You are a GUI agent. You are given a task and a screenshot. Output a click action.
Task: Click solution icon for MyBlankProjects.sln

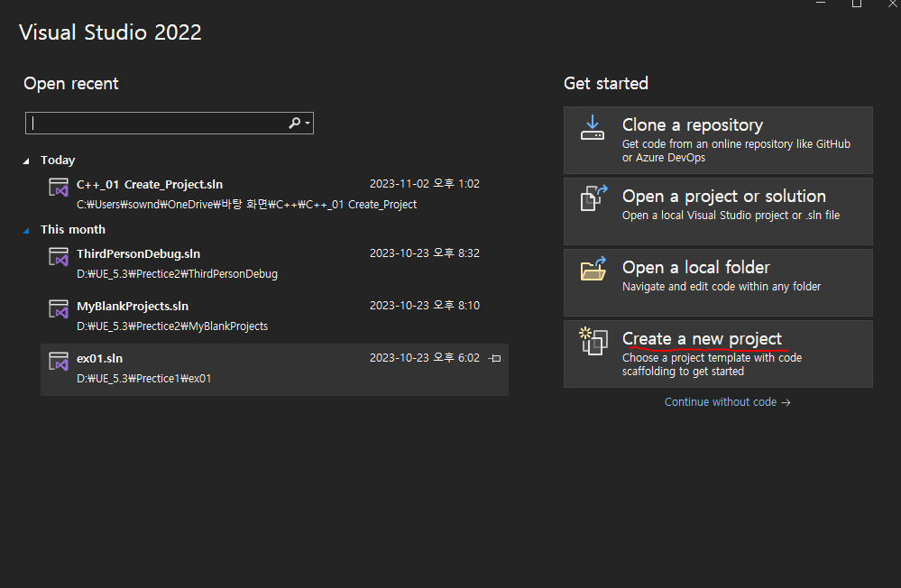(59, 309)
